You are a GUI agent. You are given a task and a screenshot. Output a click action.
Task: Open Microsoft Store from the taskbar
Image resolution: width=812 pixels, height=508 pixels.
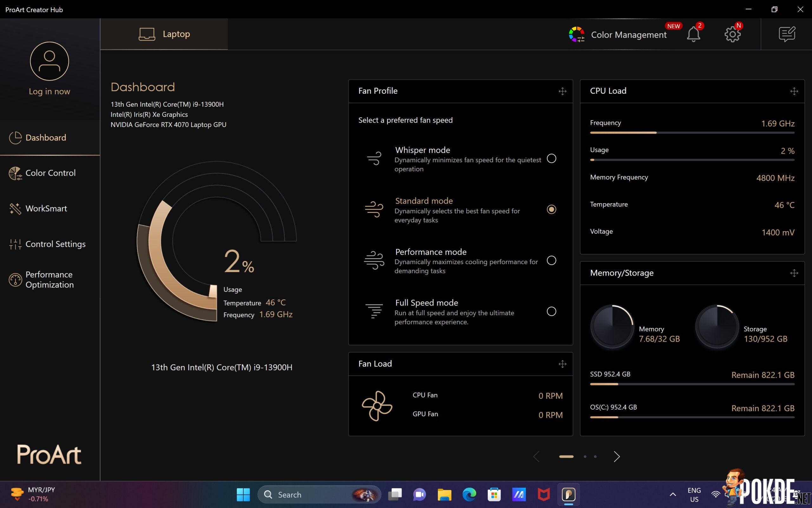pyautogui.click(x=494, y=495)
